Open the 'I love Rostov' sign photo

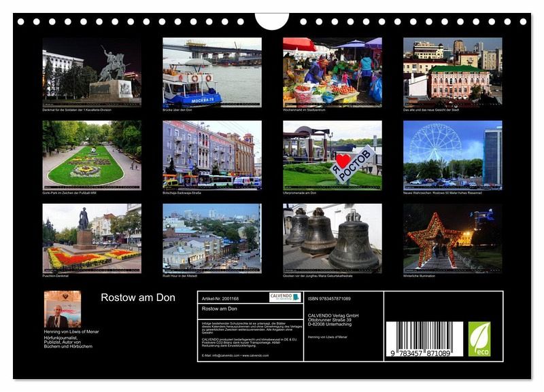333,156
